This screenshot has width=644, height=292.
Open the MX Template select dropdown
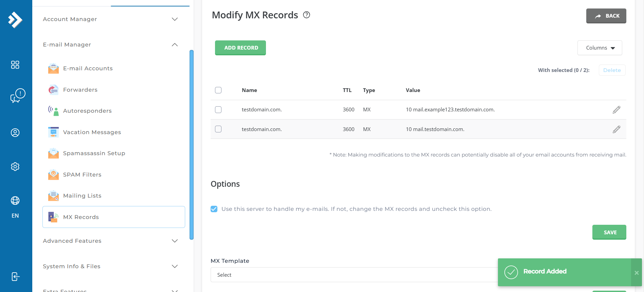coord(353,275)
